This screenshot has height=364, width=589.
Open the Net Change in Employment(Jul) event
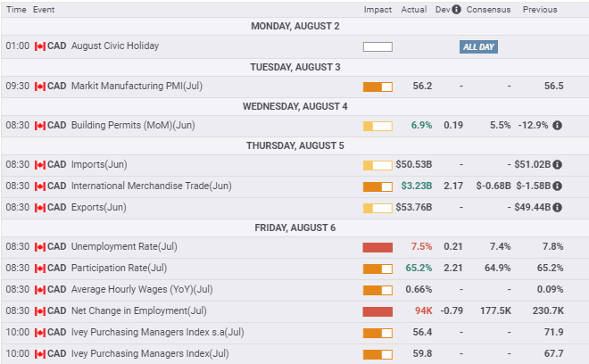(133, 310)
